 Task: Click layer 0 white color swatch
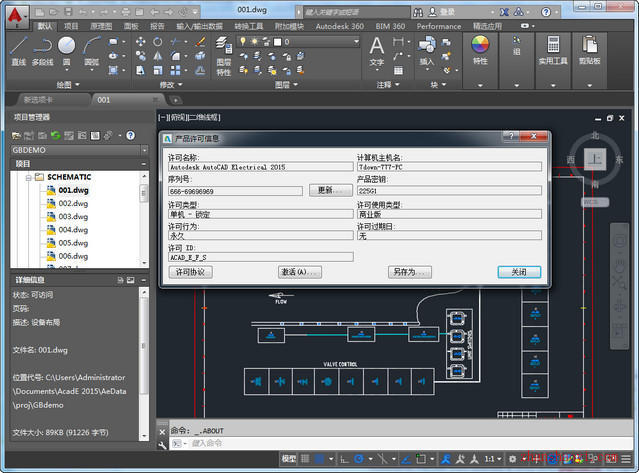point(278,42)
